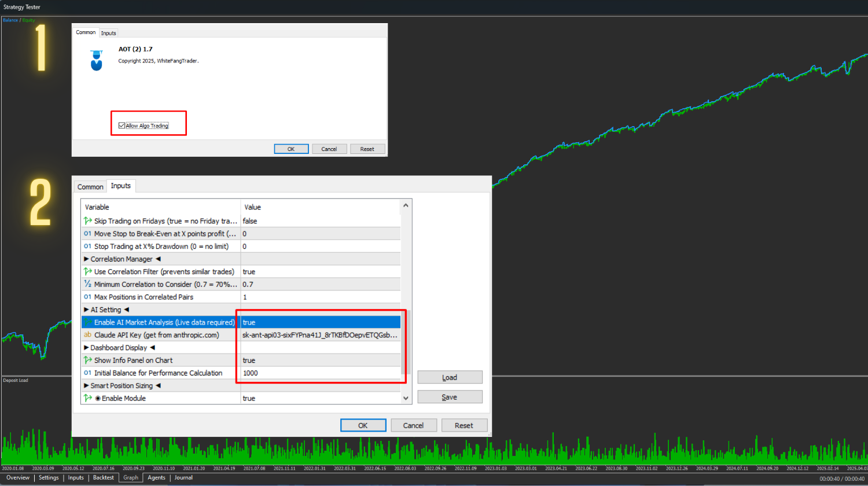868x486 pixels.
Task: Click the Balance legend label on the graph
Action: [x=10, y=20]
